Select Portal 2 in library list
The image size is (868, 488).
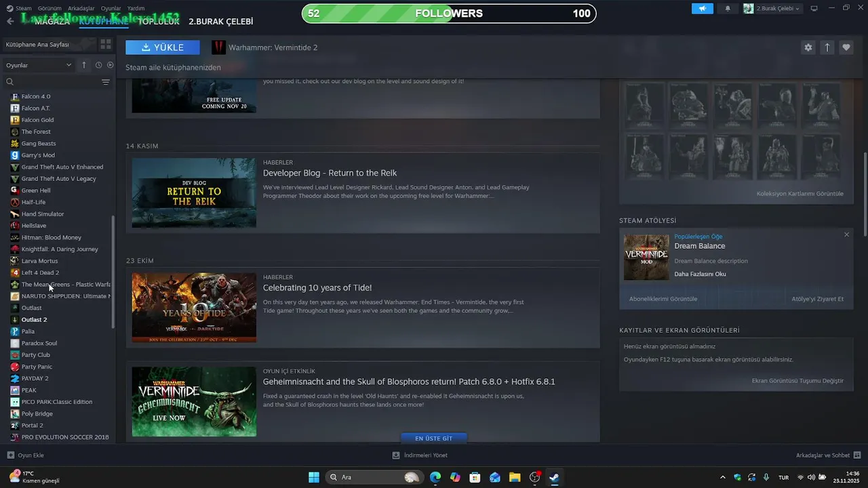(x=32, y=425)
